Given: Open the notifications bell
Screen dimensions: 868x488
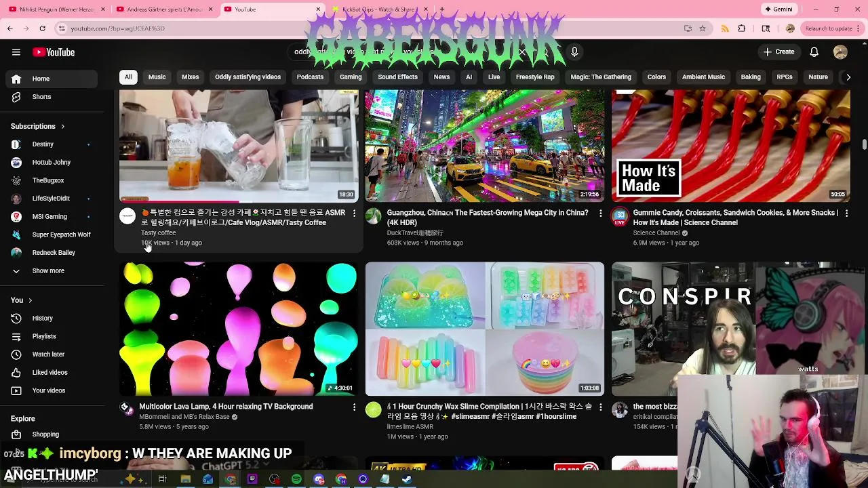Looking at the screenshot, I should tap(814, 52).
